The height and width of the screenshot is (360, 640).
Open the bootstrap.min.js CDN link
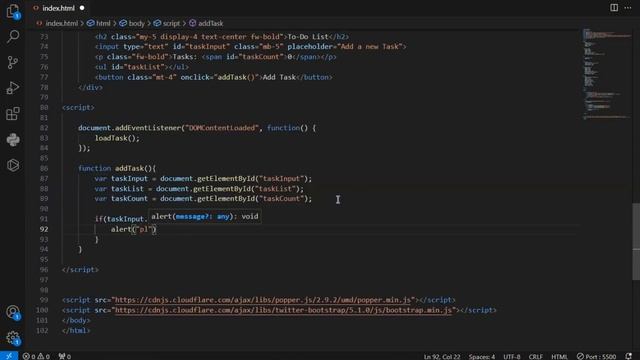(x=284, y=310)
